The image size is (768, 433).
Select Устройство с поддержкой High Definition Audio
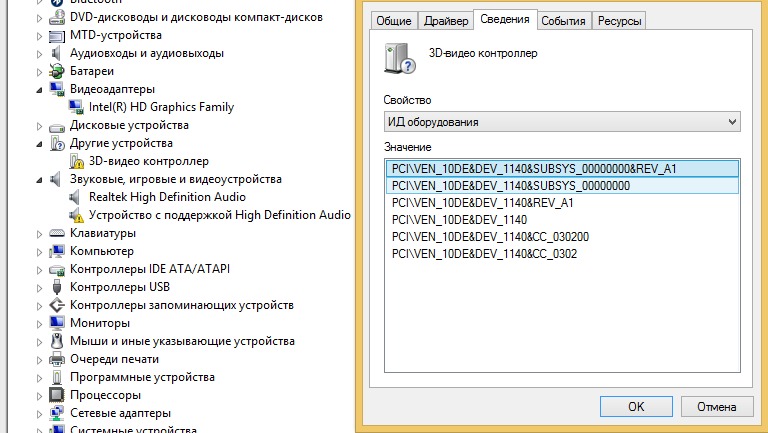point(219,215)
